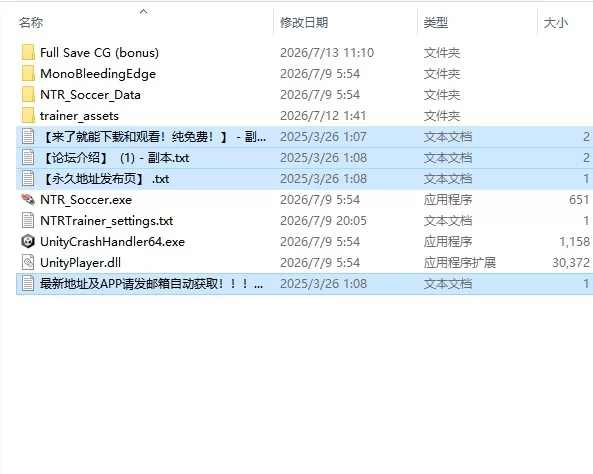Click the date 2026/7/12 1:41
Viewport: 593px width, 474px height.
coord(323,116)
